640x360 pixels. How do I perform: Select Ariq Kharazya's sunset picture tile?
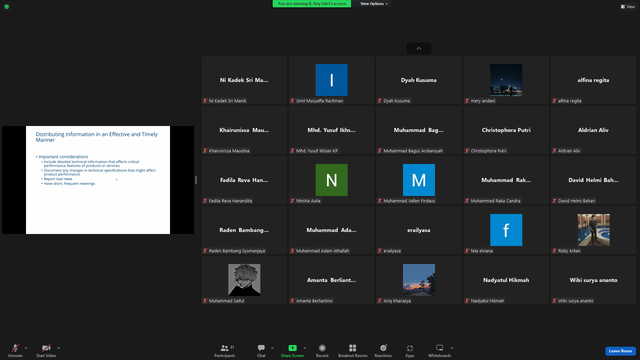point(419,280)
